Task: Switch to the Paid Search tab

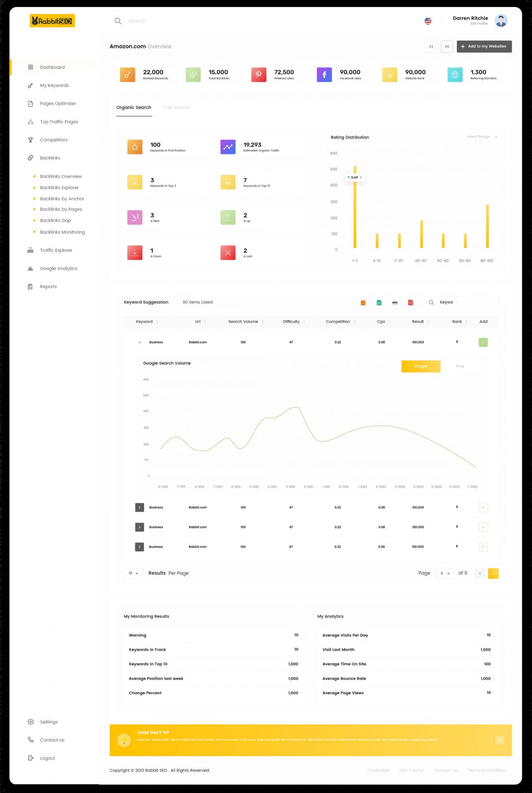Action: 176,108
